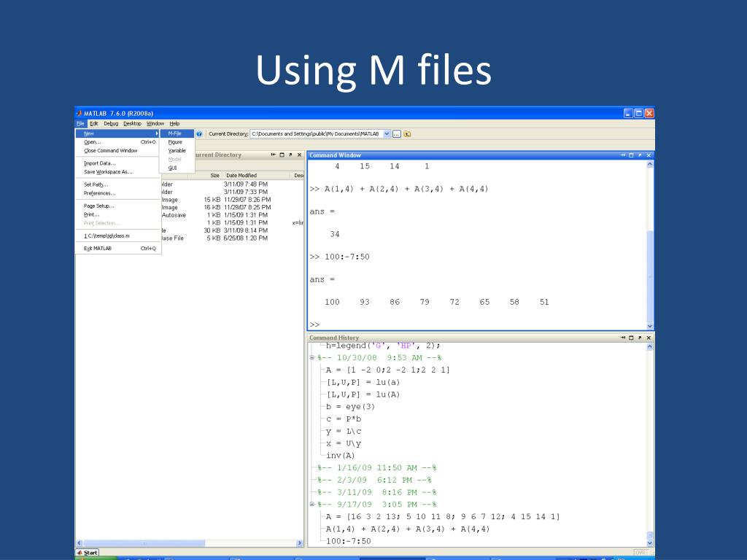Select the 1/16/09 11:50 AM history entry
The image size is (747, 560).
point(377,468)
